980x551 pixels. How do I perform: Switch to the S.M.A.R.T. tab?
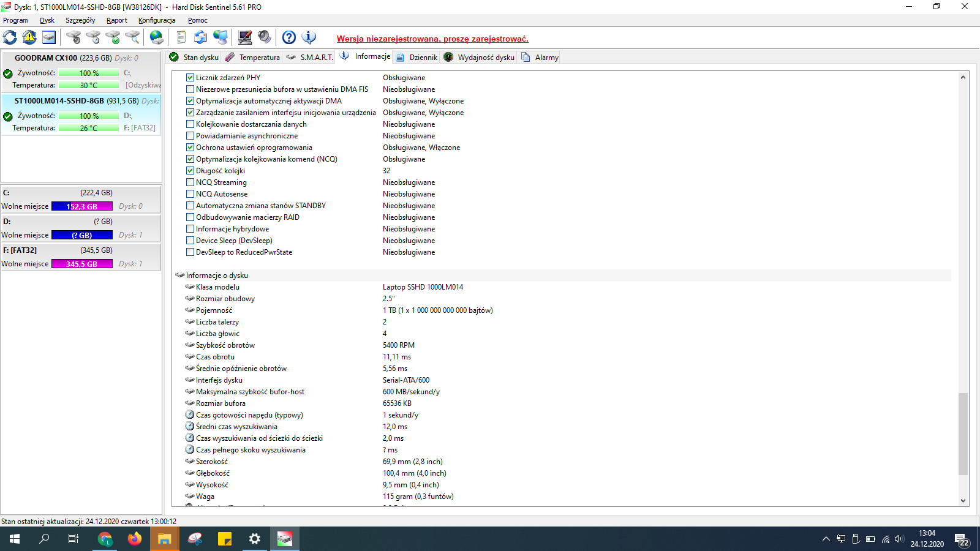pos(309,57)
